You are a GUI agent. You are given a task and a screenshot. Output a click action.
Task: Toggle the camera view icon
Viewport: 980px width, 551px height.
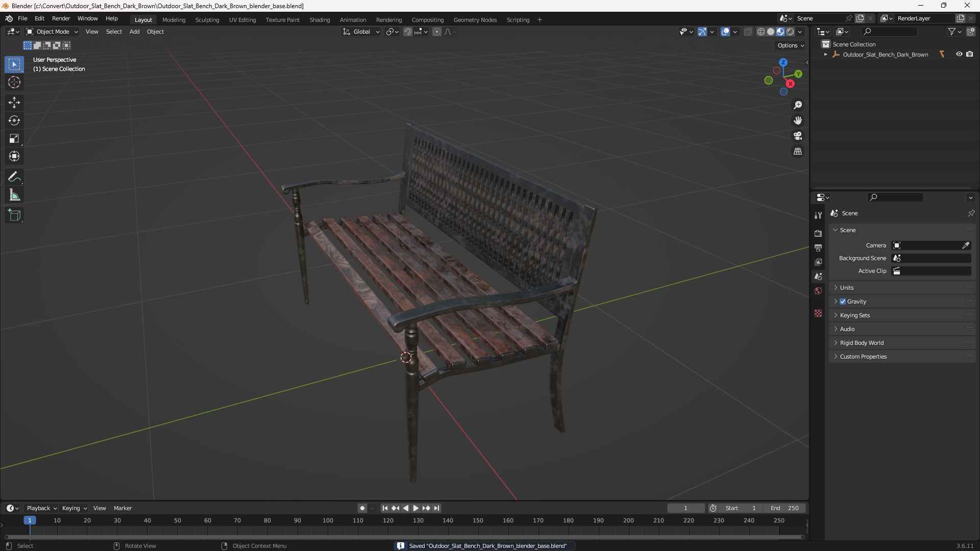pos(798,136)
